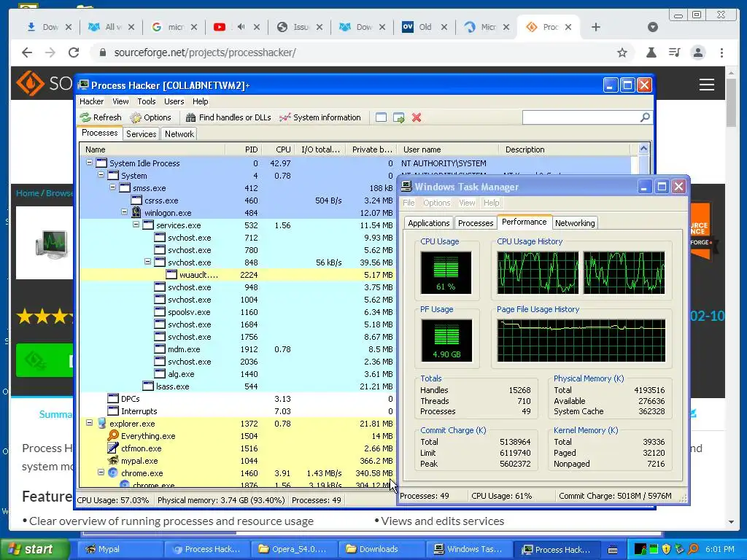747x560 pixels.
Task: Open the Mypal taskbar button
Action: (x=120, y=549)
